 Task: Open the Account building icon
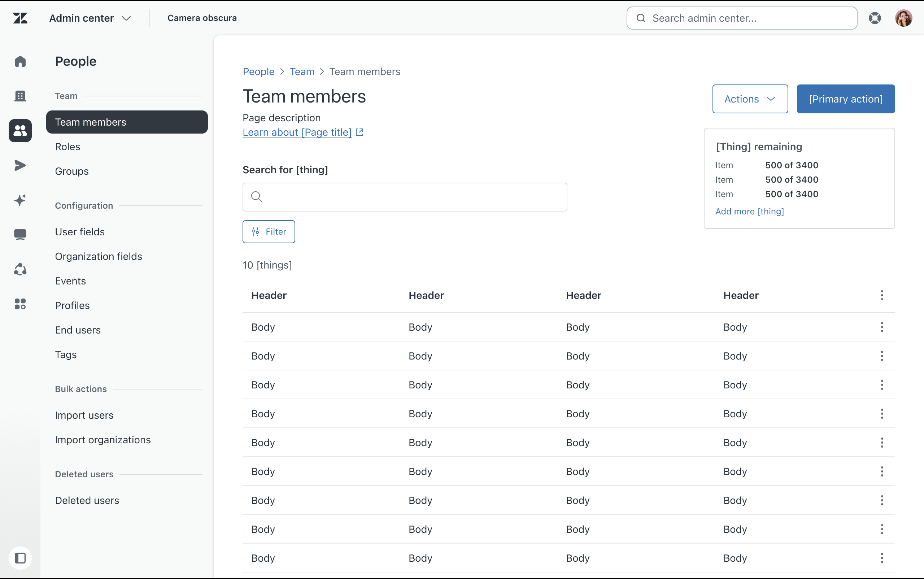coord(20,96)
